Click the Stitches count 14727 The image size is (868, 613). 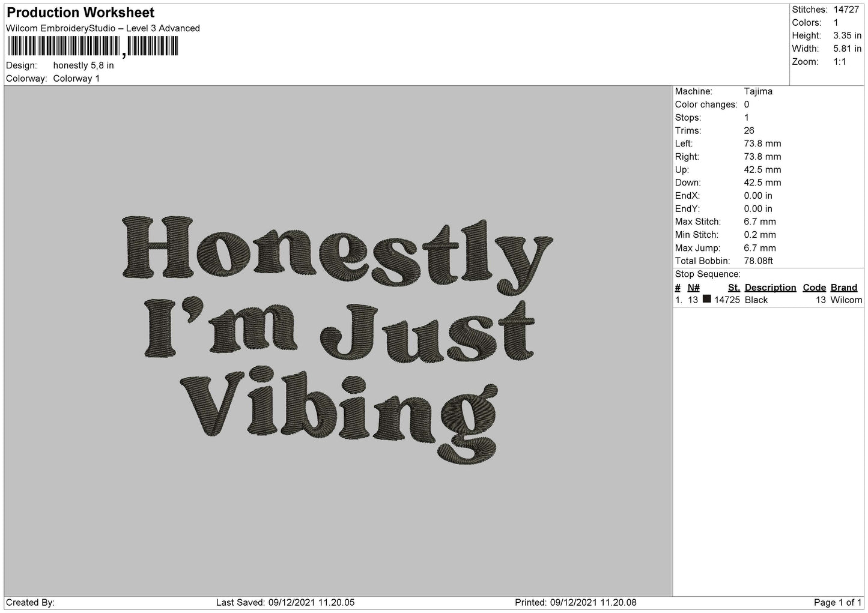tap(846, 10)
